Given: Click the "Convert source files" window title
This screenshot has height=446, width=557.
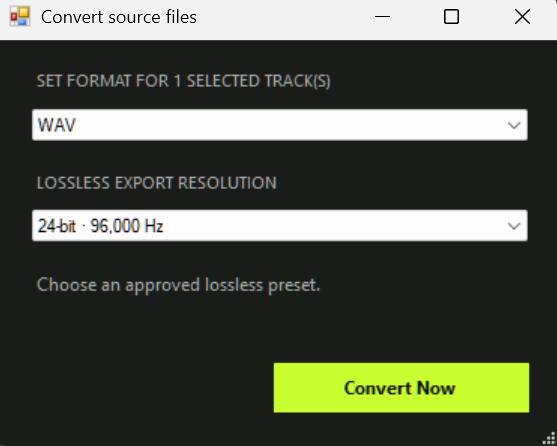Looking at the screenshot, I should tap(119, 17).
